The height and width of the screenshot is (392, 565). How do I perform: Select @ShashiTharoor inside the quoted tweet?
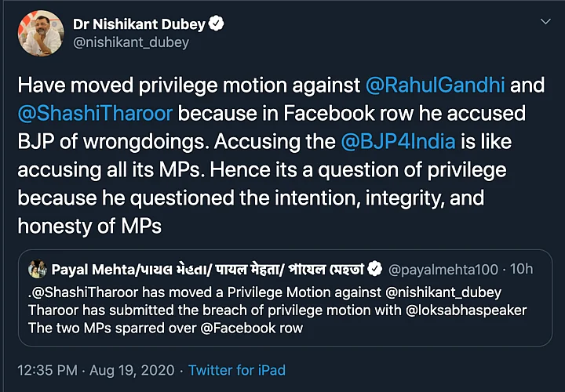click(82, 292)
